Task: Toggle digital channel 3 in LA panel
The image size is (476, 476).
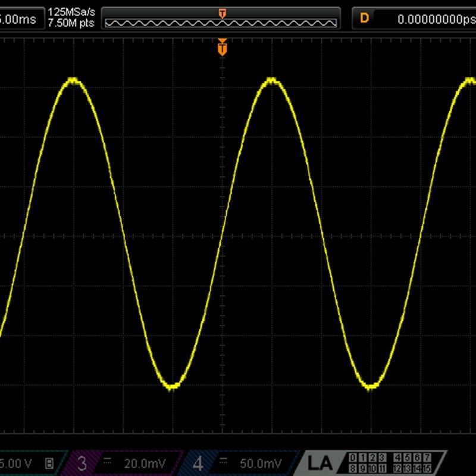Action: click(x=383, y=457)
